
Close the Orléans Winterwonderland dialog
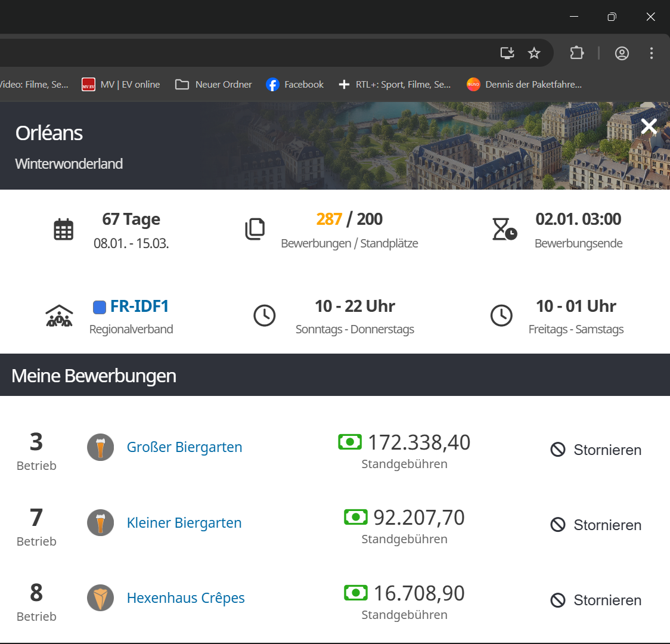click(649, 126)
